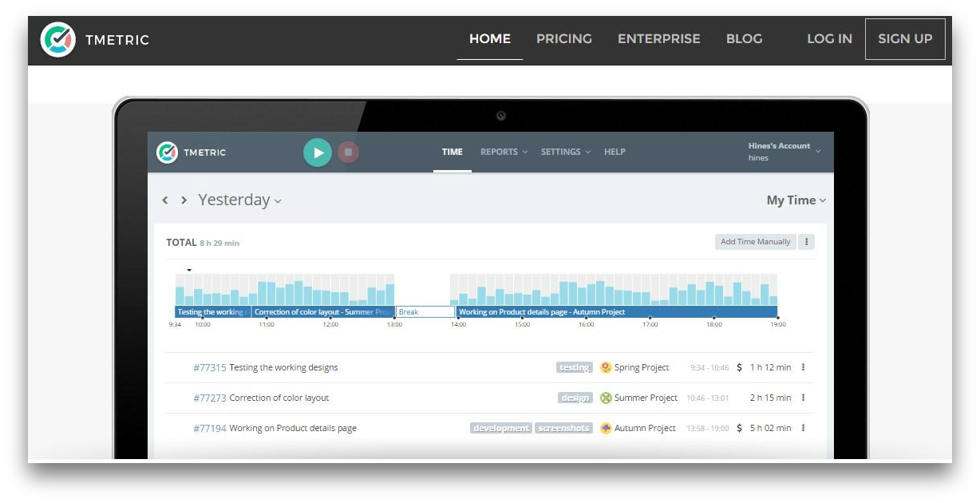980x503 pixels.
Task: Go to the next day arrow
Action: 184,200
